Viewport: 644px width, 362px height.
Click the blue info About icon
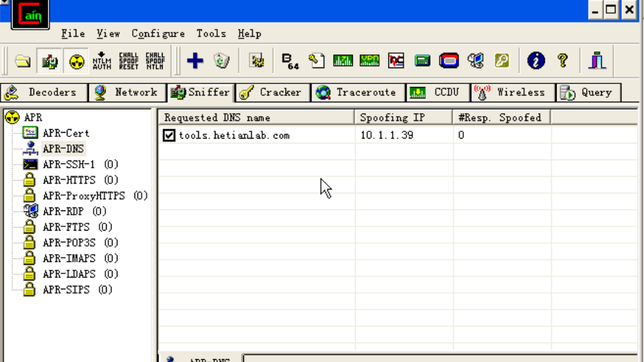click(536, 61)
